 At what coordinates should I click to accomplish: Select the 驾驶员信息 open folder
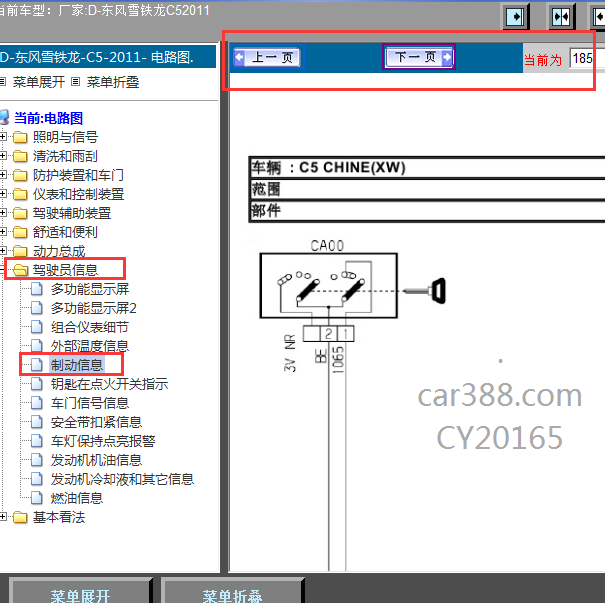click(65, 270)
